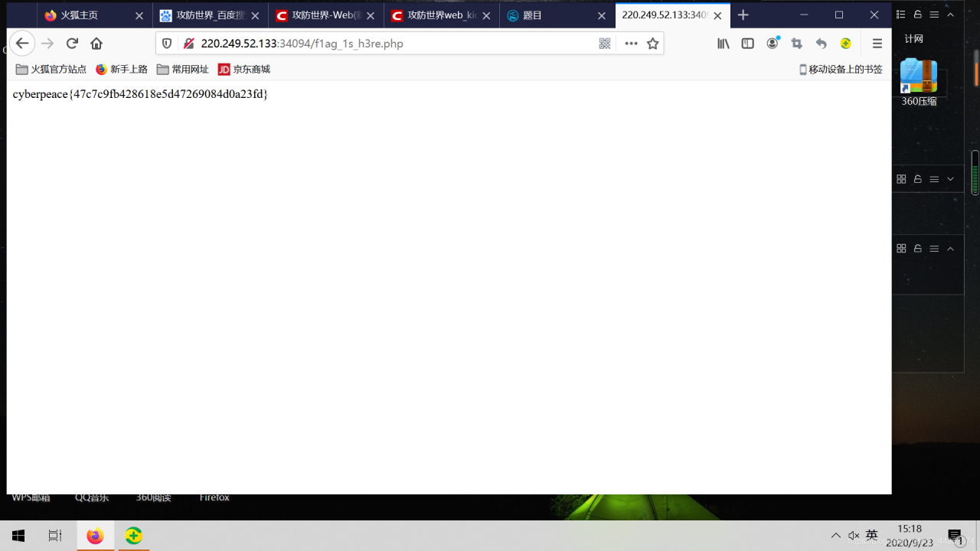Open menu lines icon in top background panel

click(934, 15)
